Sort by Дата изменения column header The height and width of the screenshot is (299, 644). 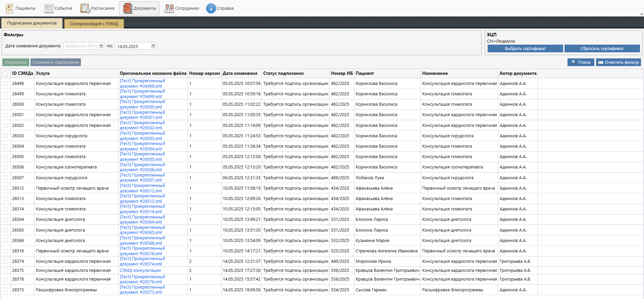click(240, 73)
